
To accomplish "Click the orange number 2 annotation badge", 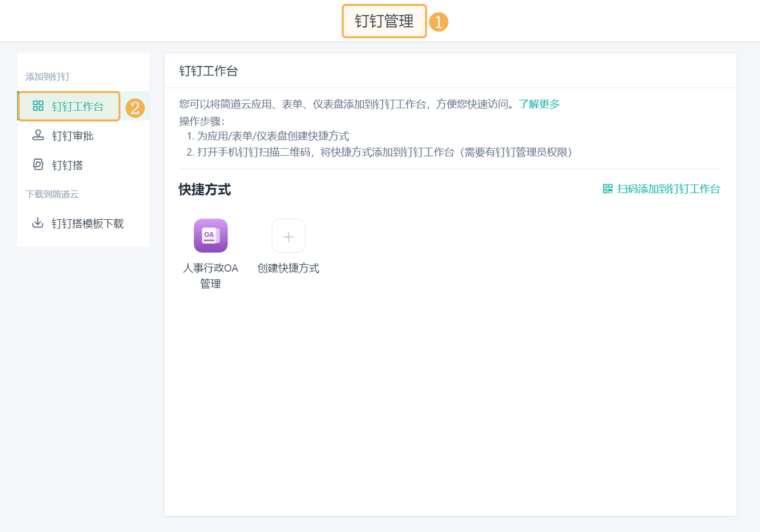I will [135, 107].
